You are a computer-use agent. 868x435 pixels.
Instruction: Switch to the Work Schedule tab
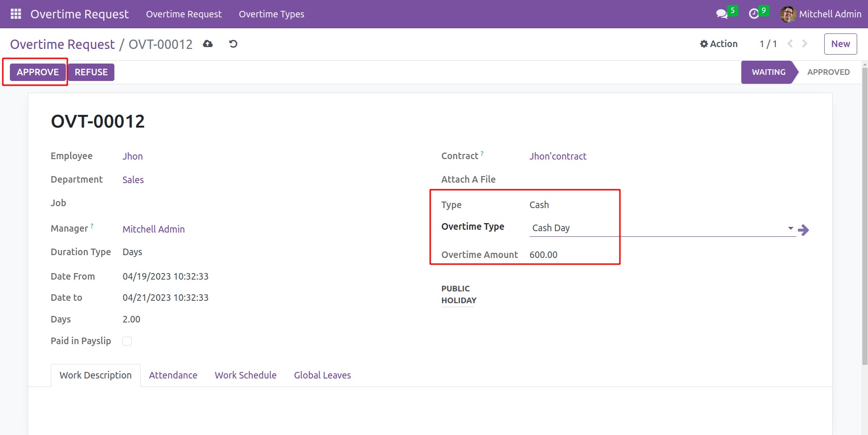245,375
